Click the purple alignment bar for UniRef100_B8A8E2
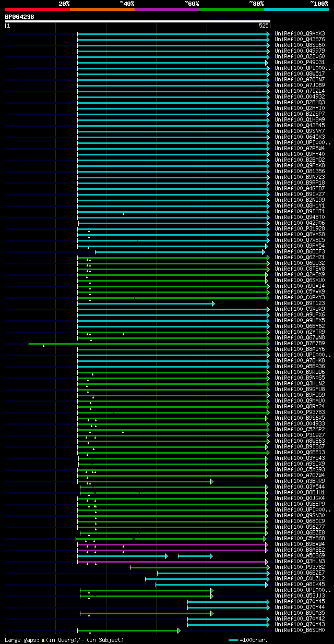334x644 pixels. [x=172, y=550]
